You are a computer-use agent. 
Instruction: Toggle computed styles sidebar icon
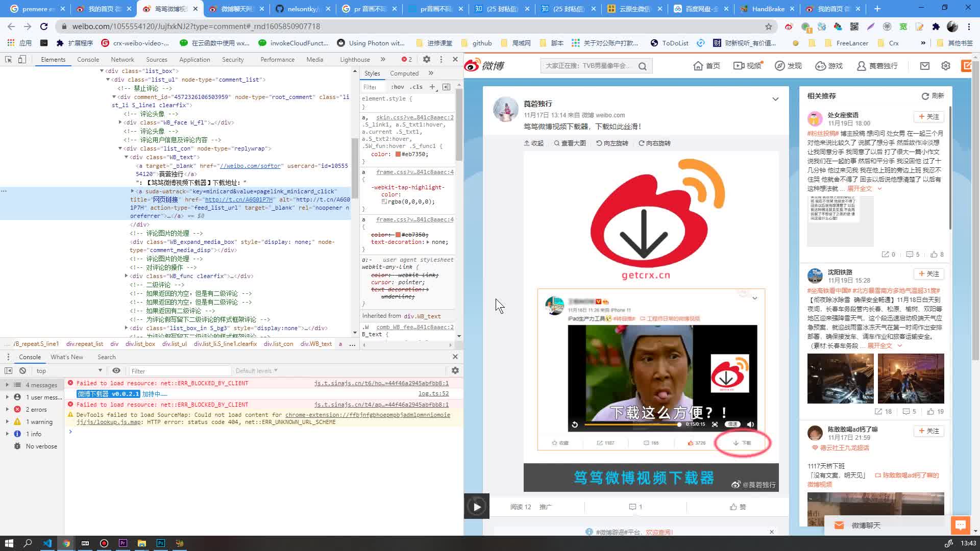click(446, 87)
